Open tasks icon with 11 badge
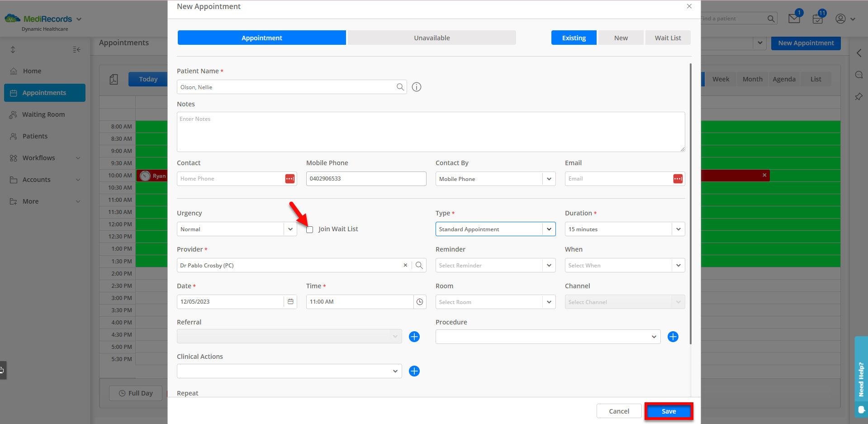868x424 pixels. 818,19
